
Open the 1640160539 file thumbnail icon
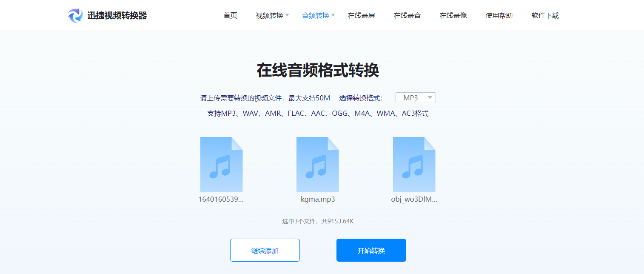[x=221, y=164]
